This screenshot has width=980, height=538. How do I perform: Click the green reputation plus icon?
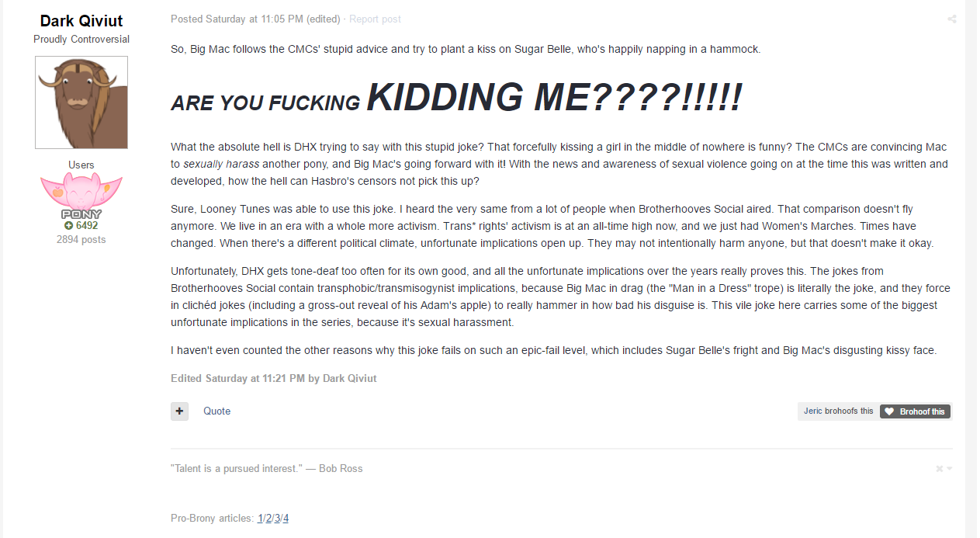click(x=68, y=226)
